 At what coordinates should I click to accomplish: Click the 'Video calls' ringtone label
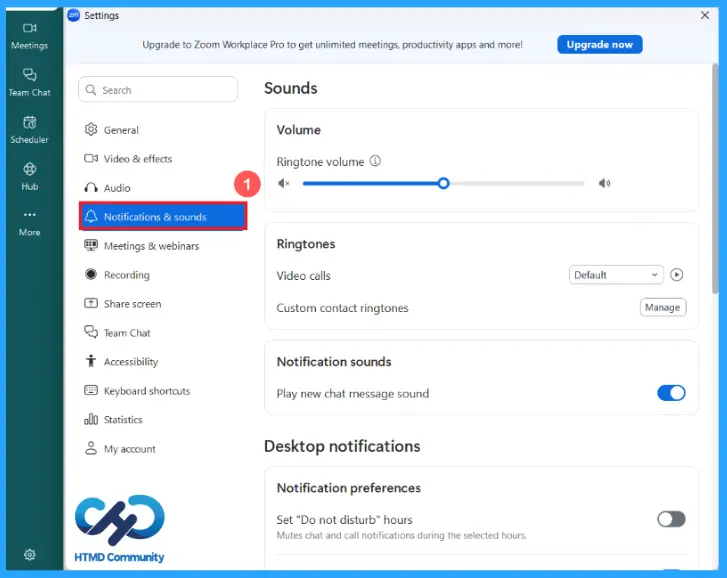tap(303, 276)
